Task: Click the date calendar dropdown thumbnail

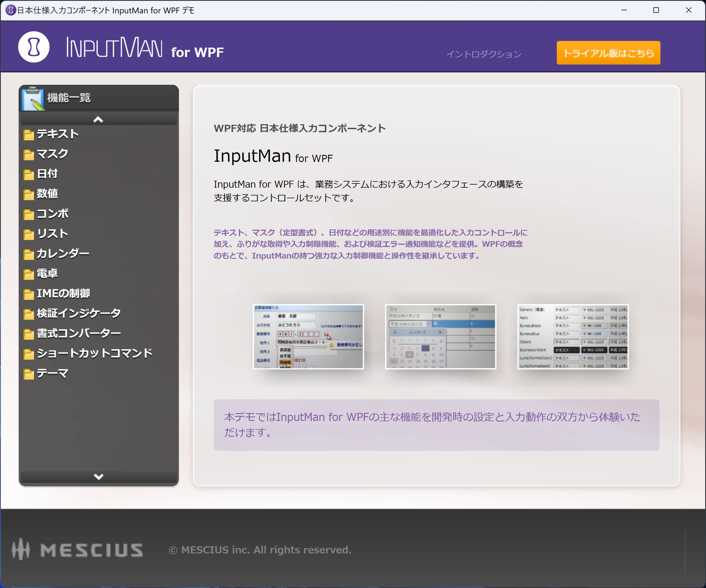Action: click(x=441, y=337)
